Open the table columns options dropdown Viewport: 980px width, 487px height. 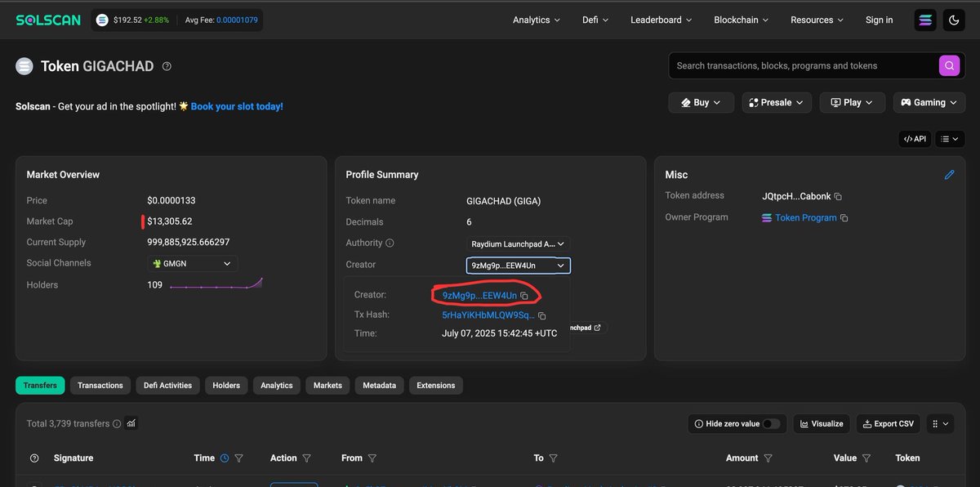(940, 424)
